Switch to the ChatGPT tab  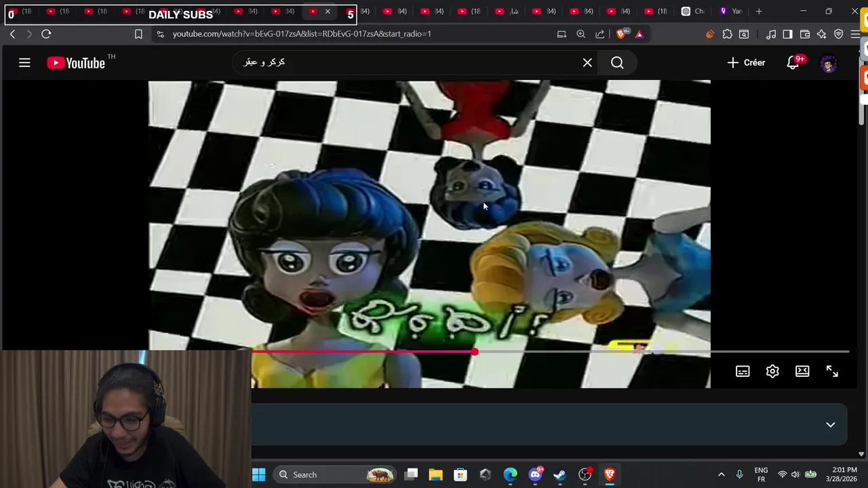(693, 11)
